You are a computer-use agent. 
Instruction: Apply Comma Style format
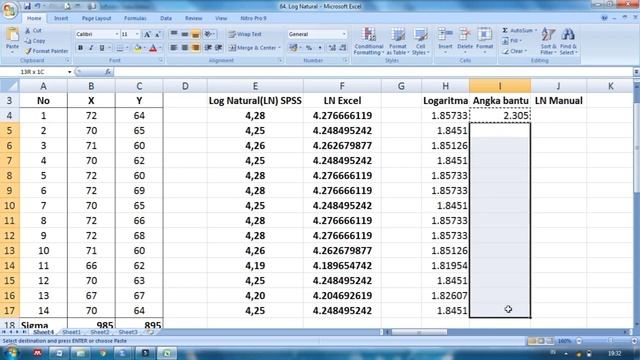pyautogui.click(x=320, y=48)
